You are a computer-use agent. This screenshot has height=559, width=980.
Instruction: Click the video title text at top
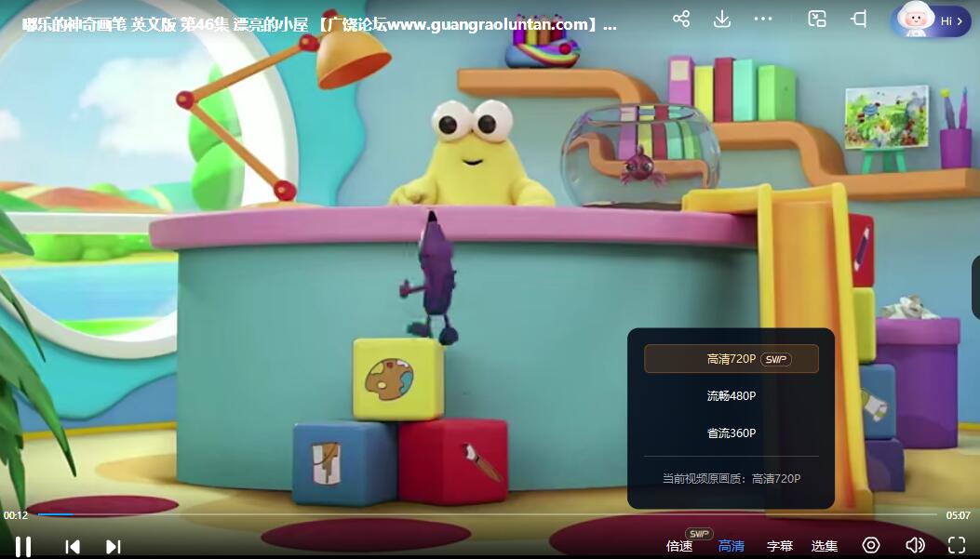319,24
